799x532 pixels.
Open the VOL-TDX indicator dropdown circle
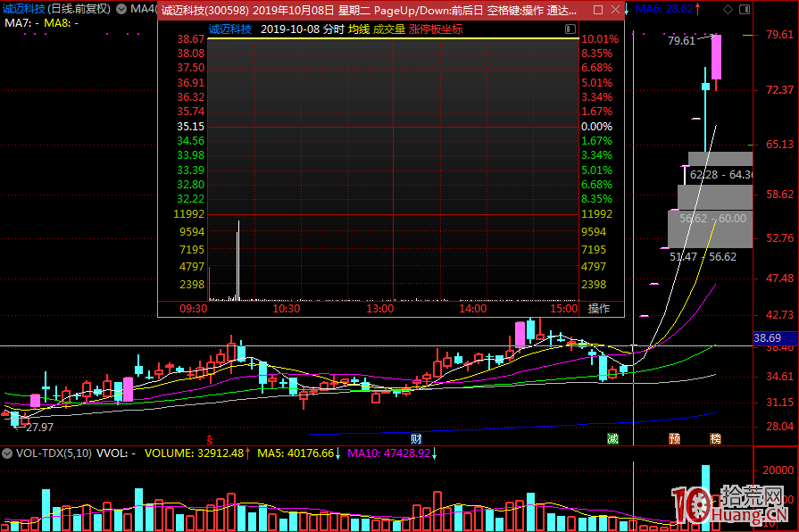pyautogui.click(x=7, y=453)
